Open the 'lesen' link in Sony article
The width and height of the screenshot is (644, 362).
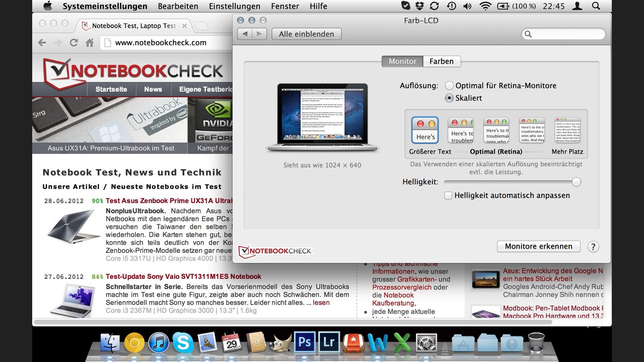[x=321, y=303]
